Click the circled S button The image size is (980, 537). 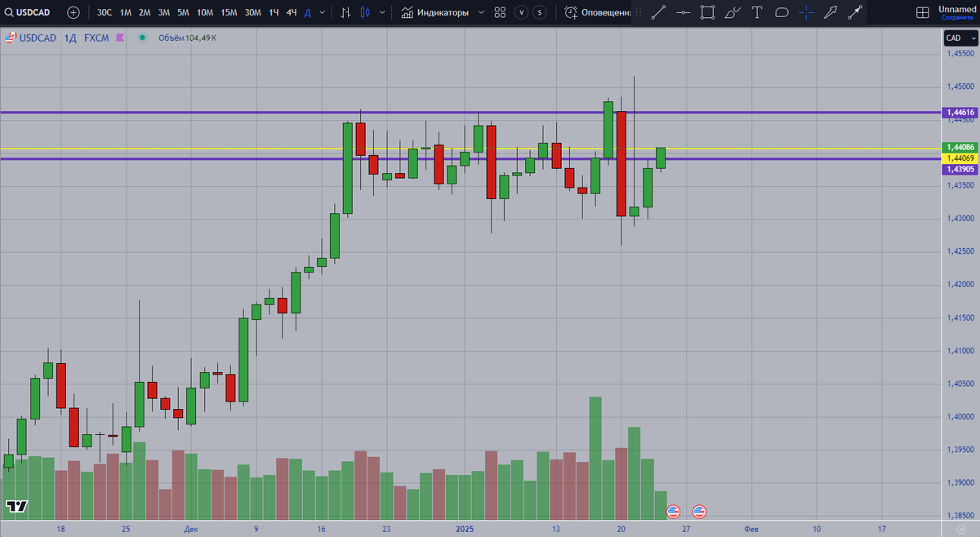pos(540,12)
